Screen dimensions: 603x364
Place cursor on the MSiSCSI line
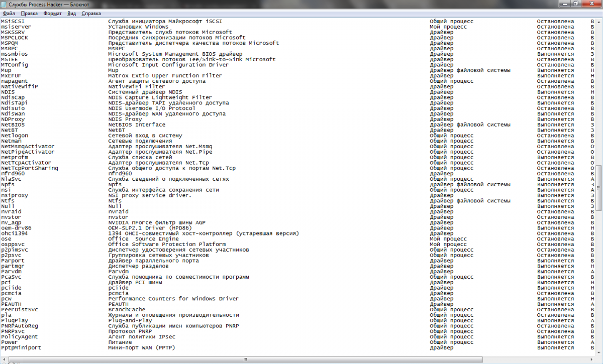click(x=297, y=22)
